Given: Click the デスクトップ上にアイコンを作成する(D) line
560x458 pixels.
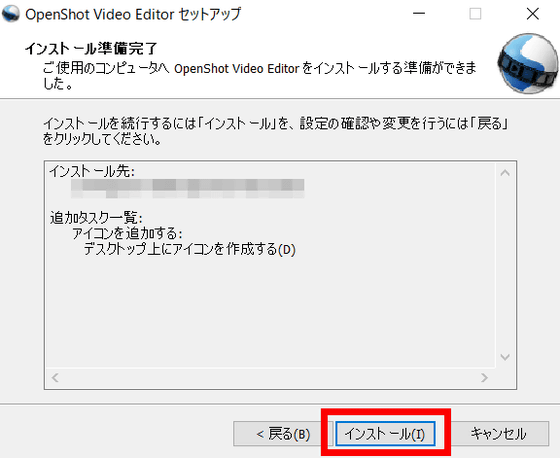Looking at the screenshot, I should point(190,249).
